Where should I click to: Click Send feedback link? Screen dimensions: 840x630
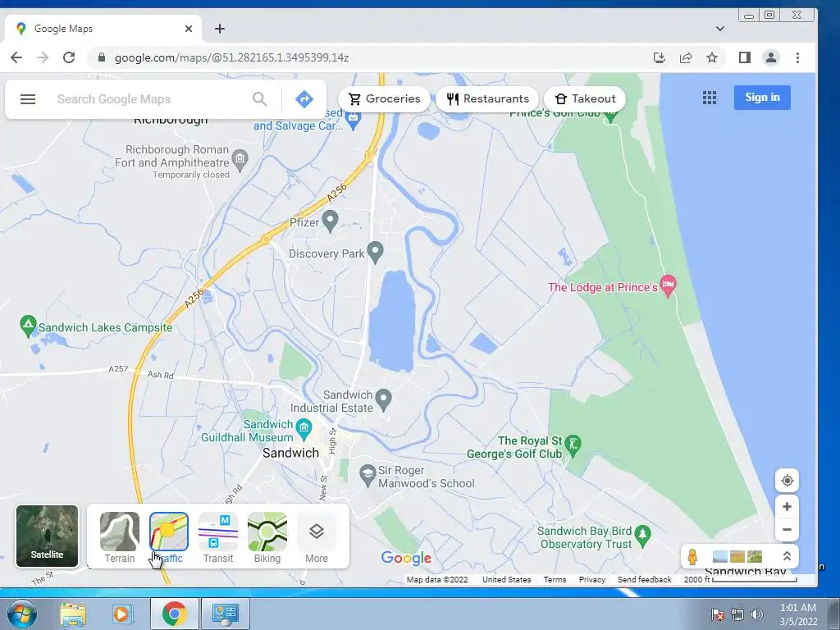click(x=645, y=580)
